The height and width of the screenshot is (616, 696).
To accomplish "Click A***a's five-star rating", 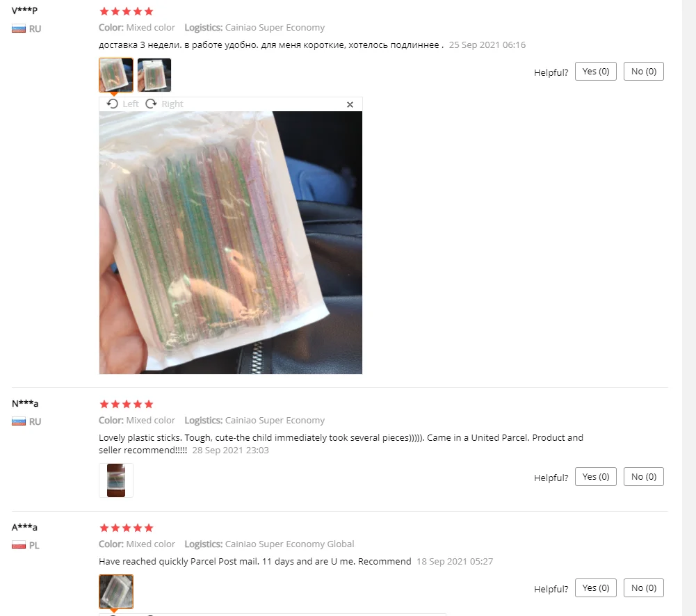I will [x=127, y=528].
